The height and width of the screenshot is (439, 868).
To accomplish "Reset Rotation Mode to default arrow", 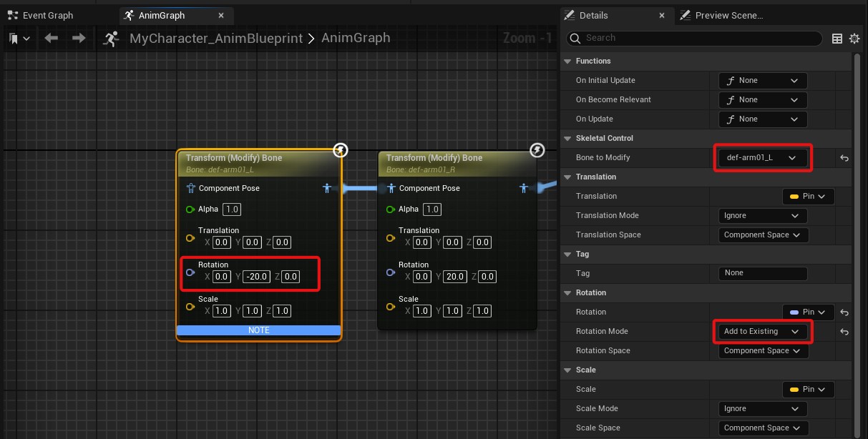I will click(x=844, y=332).
